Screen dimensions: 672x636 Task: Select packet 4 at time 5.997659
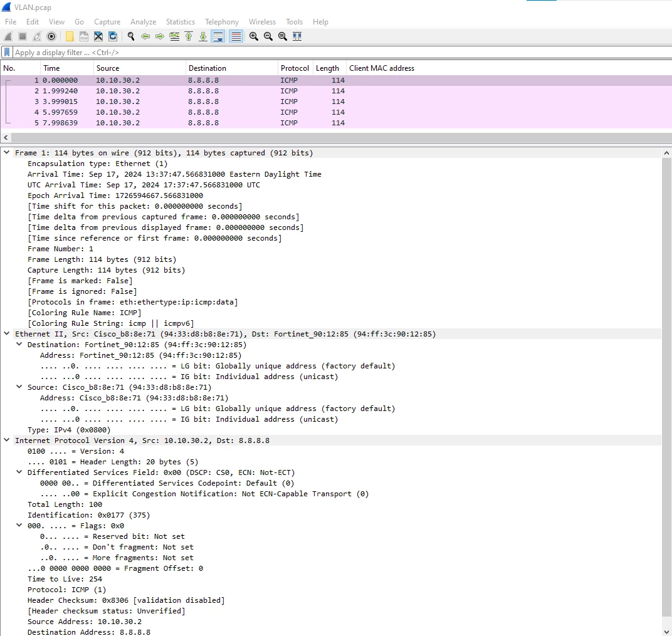point(336,112)
